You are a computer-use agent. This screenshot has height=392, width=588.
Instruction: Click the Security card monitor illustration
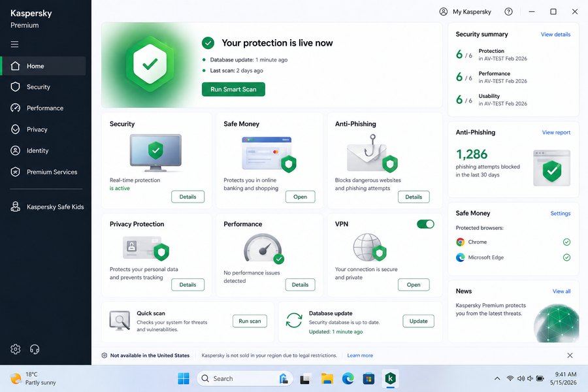tap(155, 153)
